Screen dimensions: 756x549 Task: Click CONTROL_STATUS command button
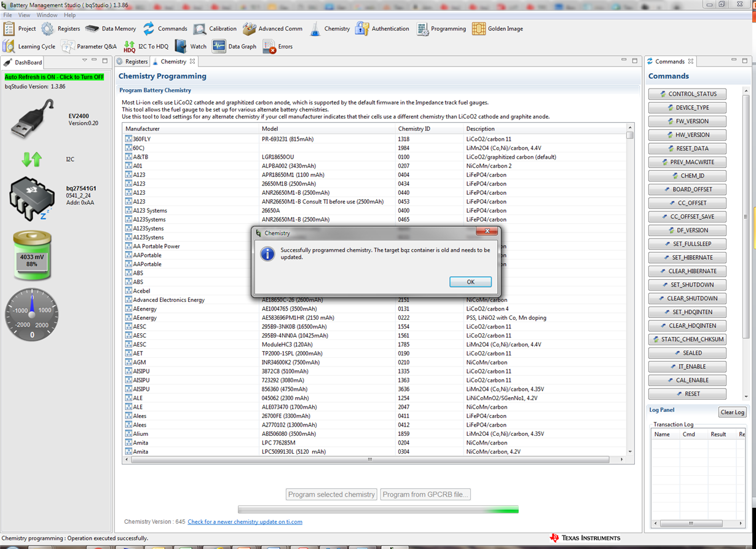tap(687, 94)
